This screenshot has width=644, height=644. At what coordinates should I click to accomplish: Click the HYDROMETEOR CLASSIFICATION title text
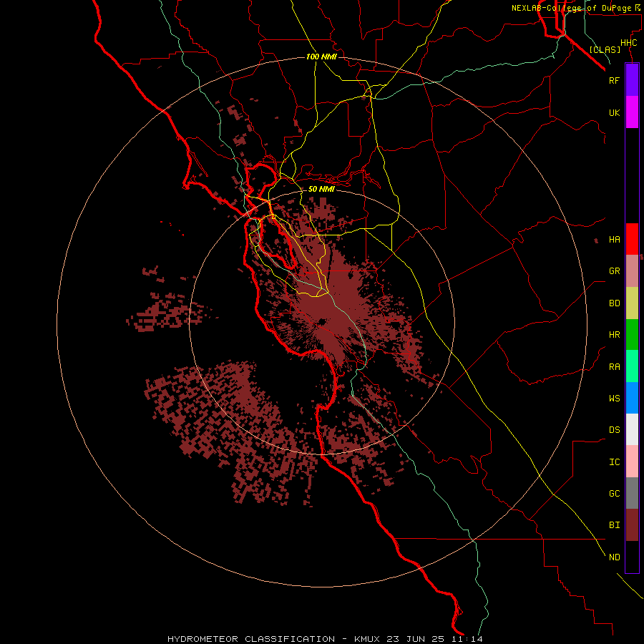click(x=251, y=639)
